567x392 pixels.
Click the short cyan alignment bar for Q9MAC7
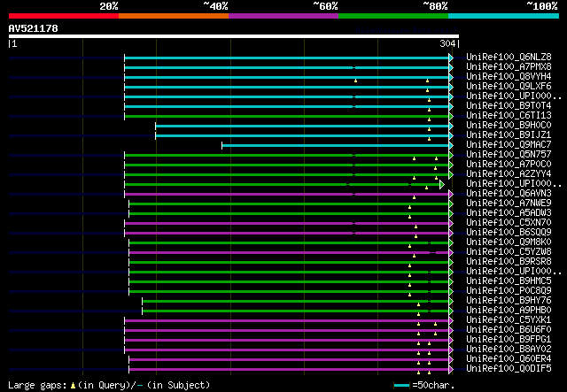point(338,146)
